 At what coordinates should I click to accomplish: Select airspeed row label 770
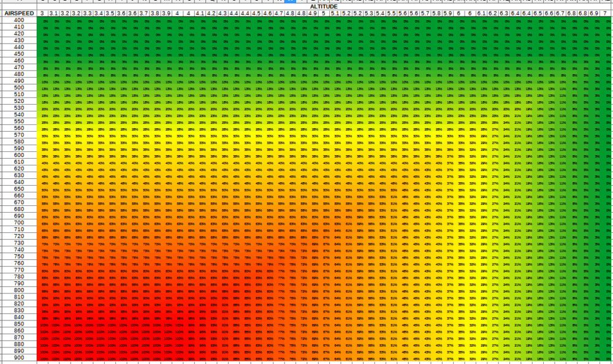[19, 270]
